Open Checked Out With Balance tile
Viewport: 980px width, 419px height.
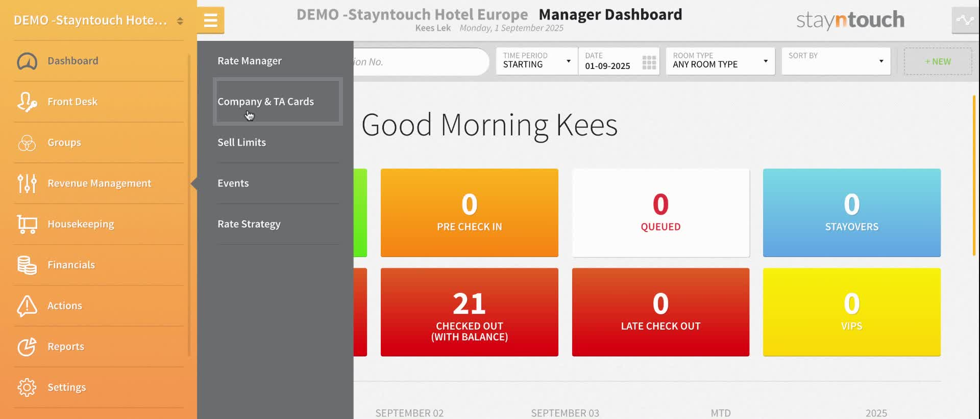(x=470, y=312)
